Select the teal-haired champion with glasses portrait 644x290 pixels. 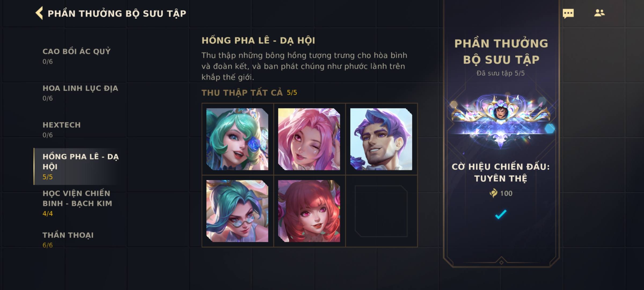pos(237,211)
